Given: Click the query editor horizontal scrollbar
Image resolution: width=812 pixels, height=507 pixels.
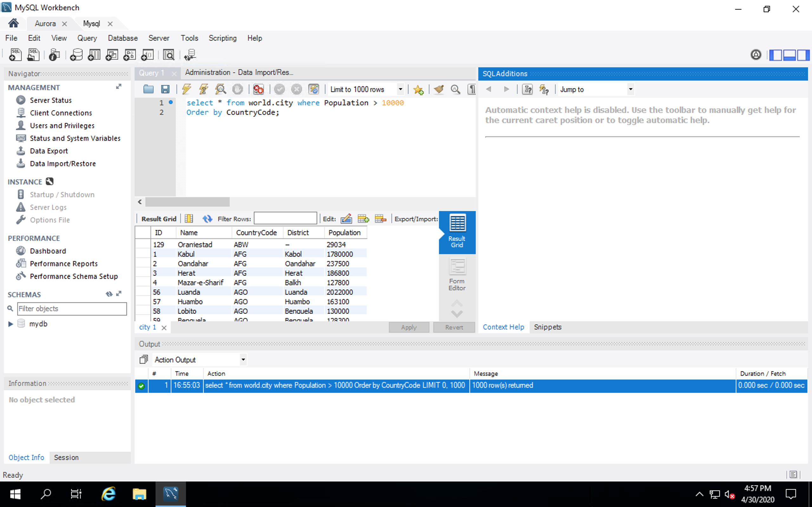Looking at the screenshot, I should point(187,202).
